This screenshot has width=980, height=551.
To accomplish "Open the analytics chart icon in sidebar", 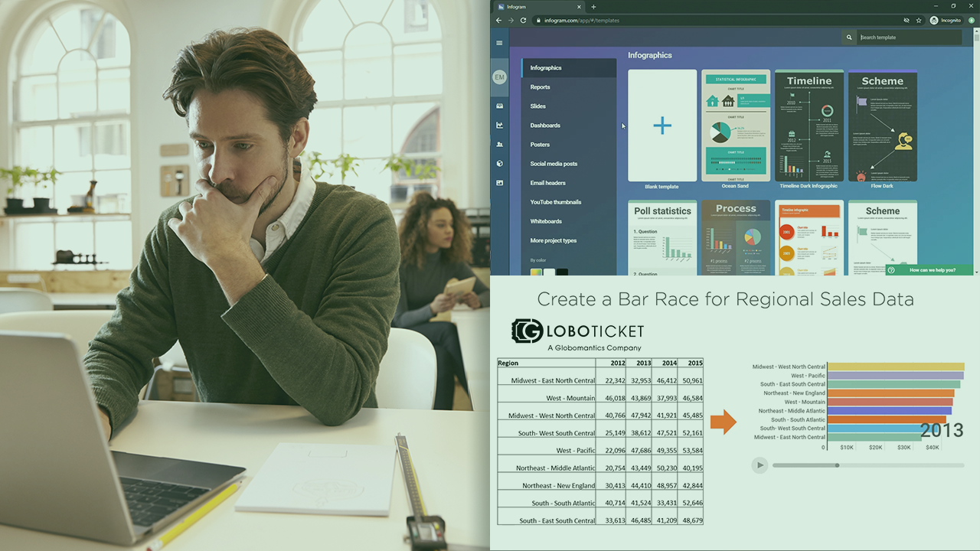I will tap(499, 125).
